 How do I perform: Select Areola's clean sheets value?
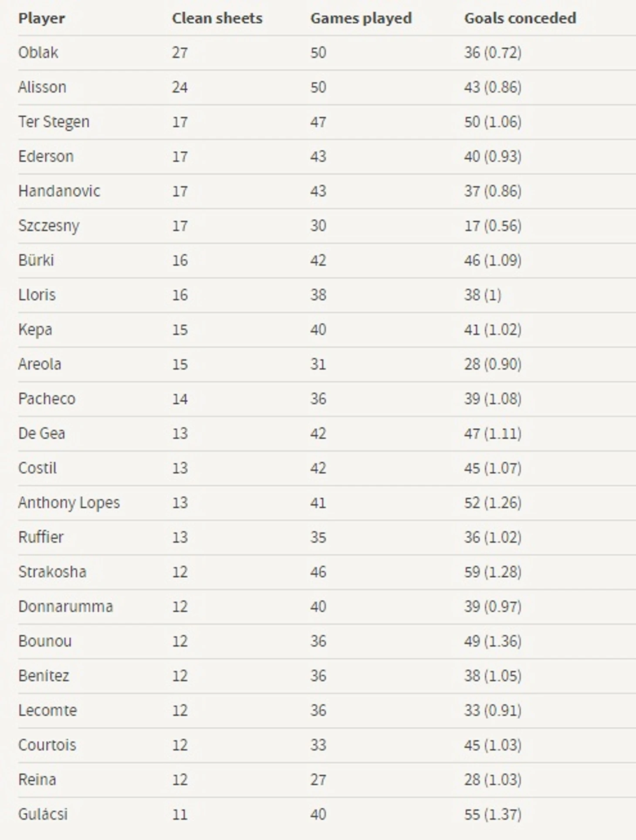(180, 364)
